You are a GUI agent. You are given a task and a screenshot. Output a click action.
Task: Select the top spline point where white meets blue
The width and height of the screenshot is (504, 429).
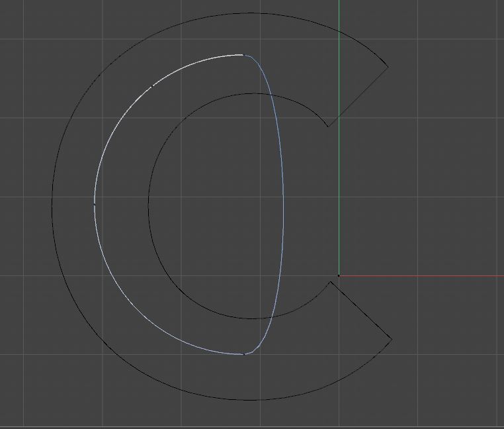point(244,56)
